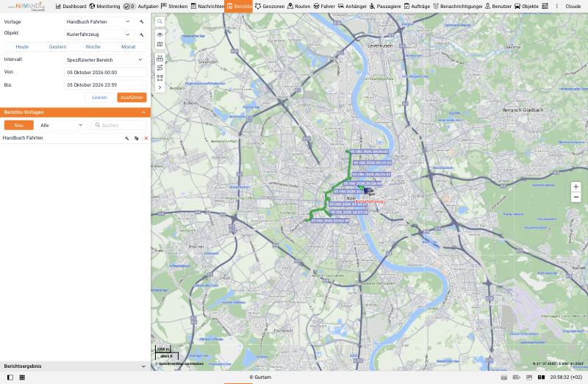Screen dimensions: 588x384
Task: Click the distance measurement map tool
Action: [x=159, y=58]
